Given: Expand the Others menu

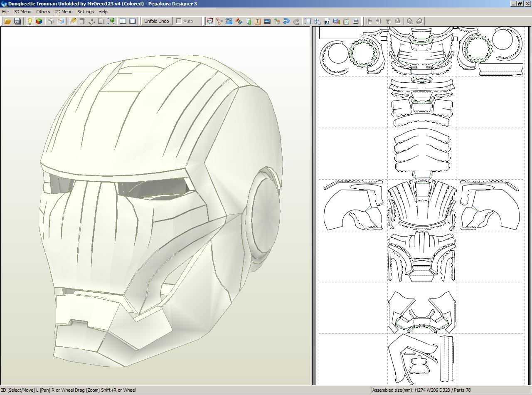Looking at the screenshot, I should coord(43,12).
